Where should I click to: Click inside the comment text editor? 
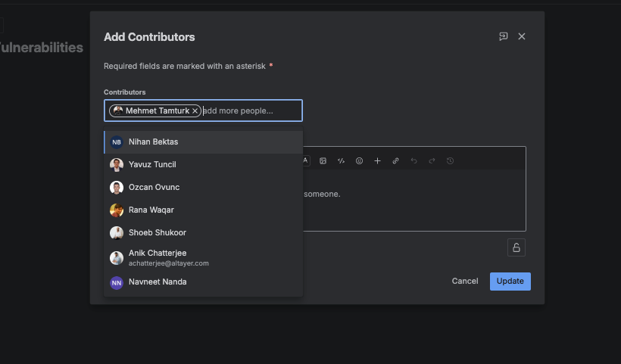(x=414, y=201)
